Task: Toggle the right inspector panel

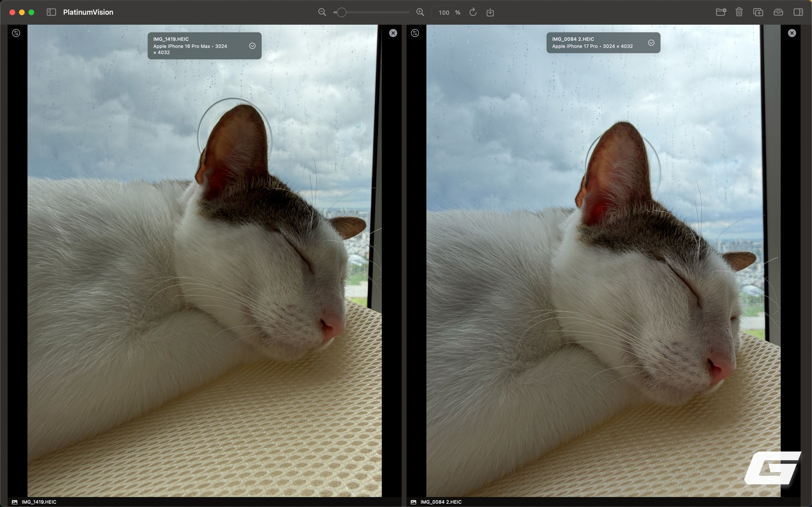Action: pyautogui.click(x=798, y=12)
